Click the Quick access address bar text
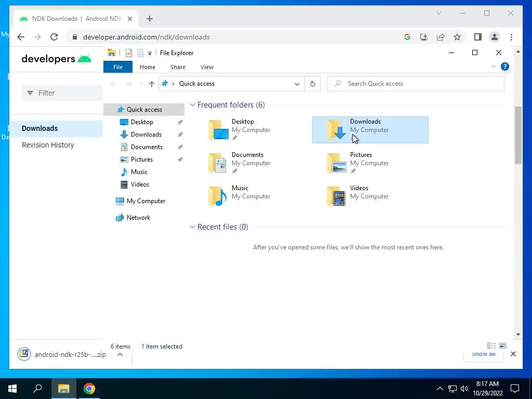 (x=197, y=84)
